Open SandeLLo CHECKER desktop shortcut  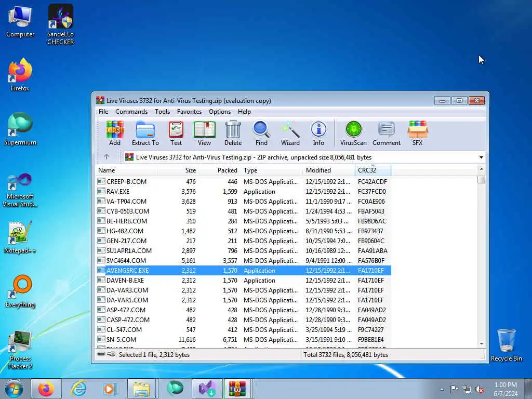point(60,24)
